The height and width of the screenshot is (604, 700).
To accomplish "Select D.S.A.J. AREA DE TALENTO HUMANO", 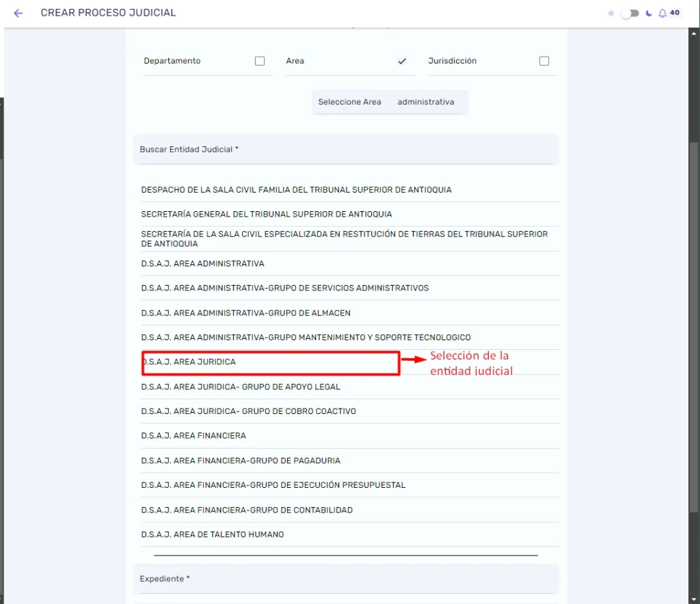I will click(350, 535).
